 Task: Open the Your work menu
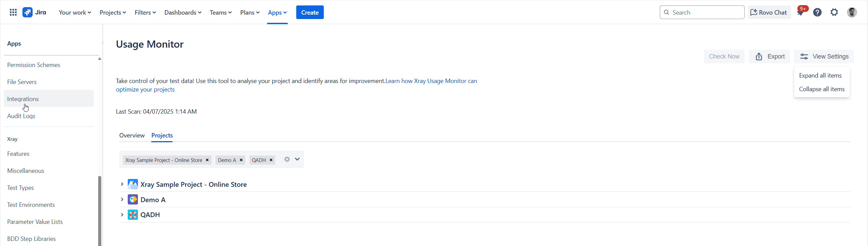coord(75,13)
